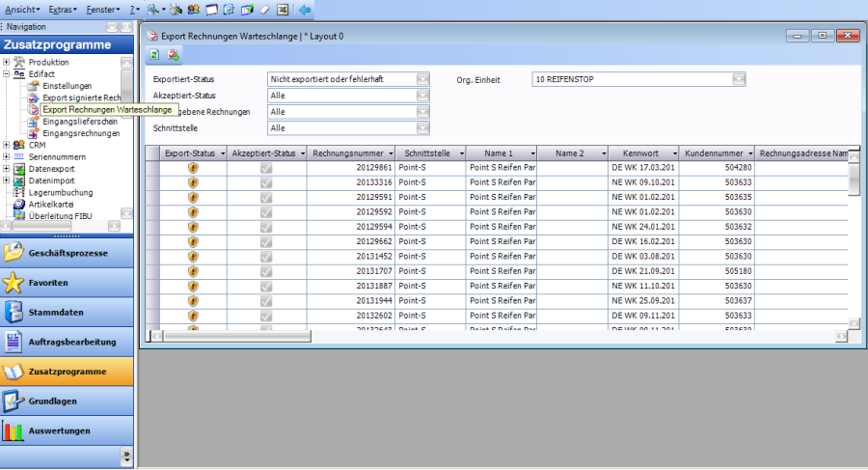Click the blue back arrow in the top toolbar
This screenshot has height=470, width=868.
pos(305,9)
